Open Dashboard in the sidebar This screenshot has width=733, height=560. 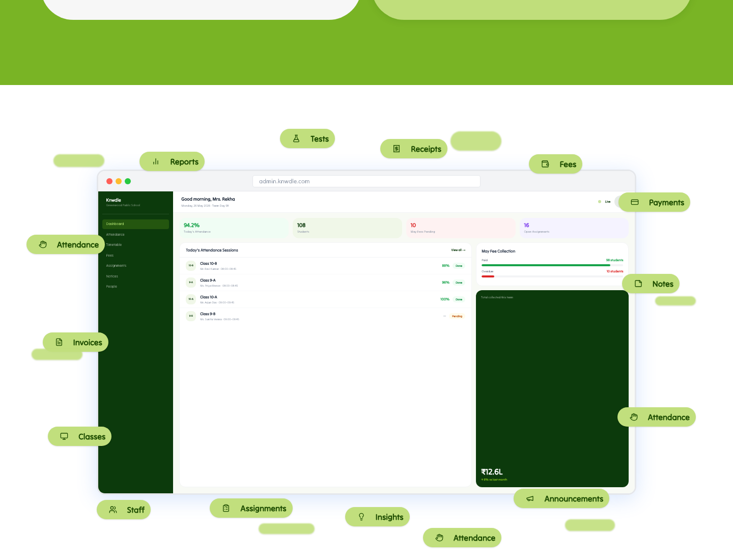[x=135, y=224]
